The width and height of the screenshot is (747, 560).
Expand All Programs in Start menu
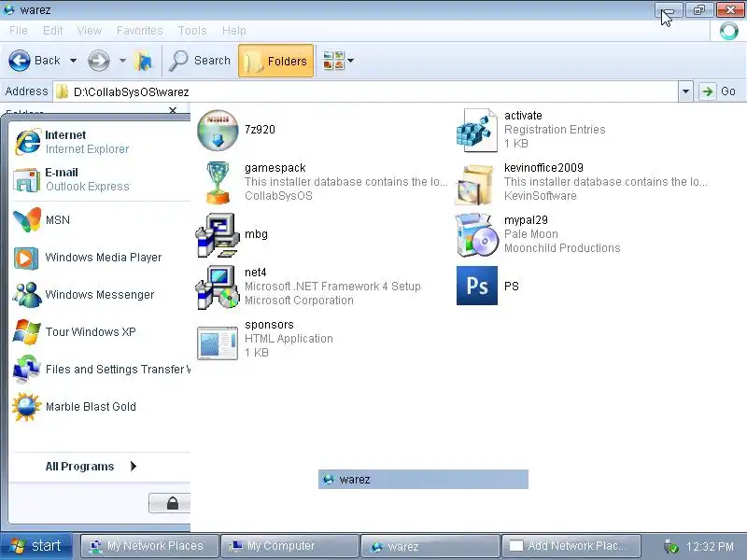tap(91, 466)
